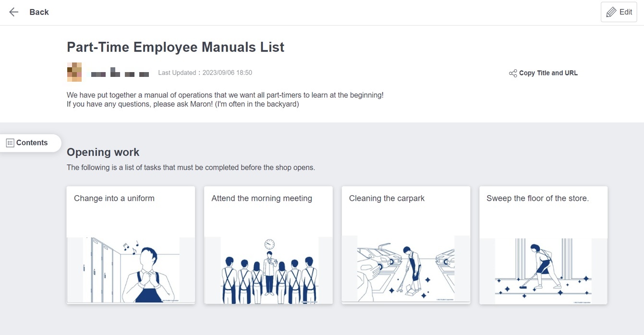
Task: Click the author name next to the avatar
Action: coord(120,73)
